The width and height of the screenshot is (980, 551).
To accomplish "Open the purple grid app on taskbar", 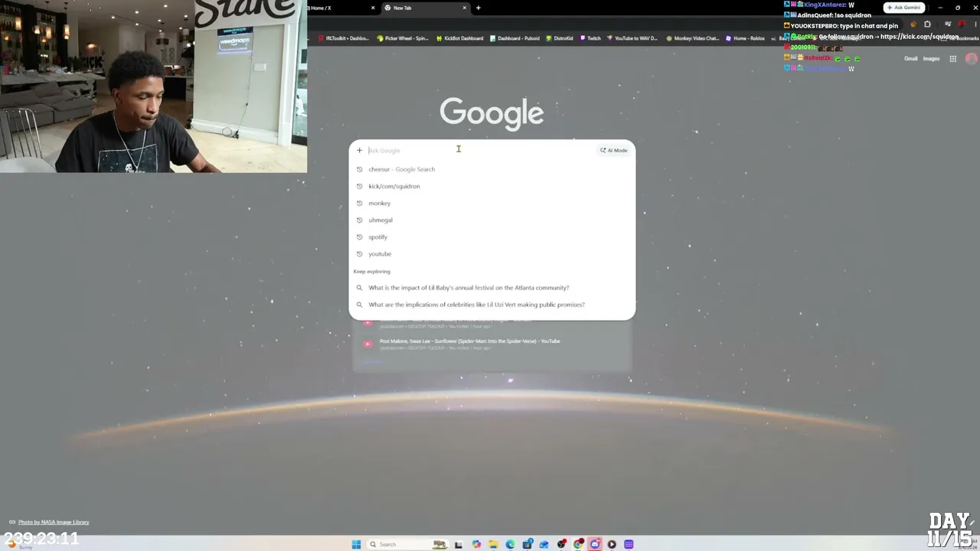I will tap(629, 544).
